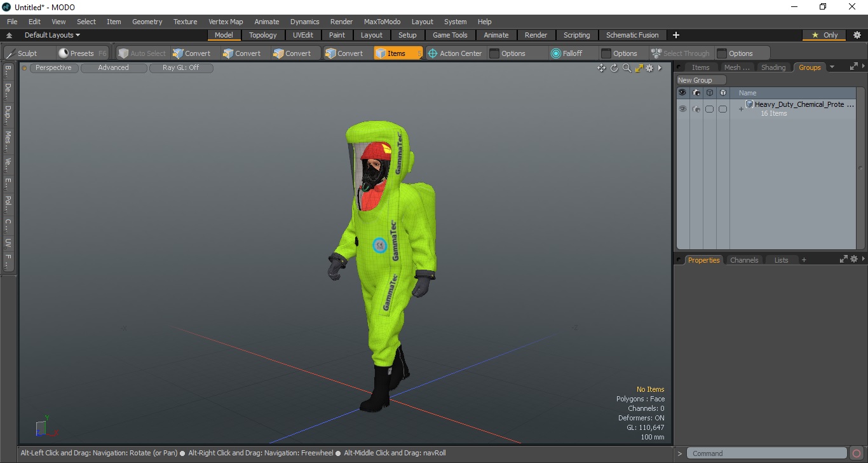Screen dimensions: 868x463
Task: Click the viewport move/pan icon
Action: click(601, 68)
